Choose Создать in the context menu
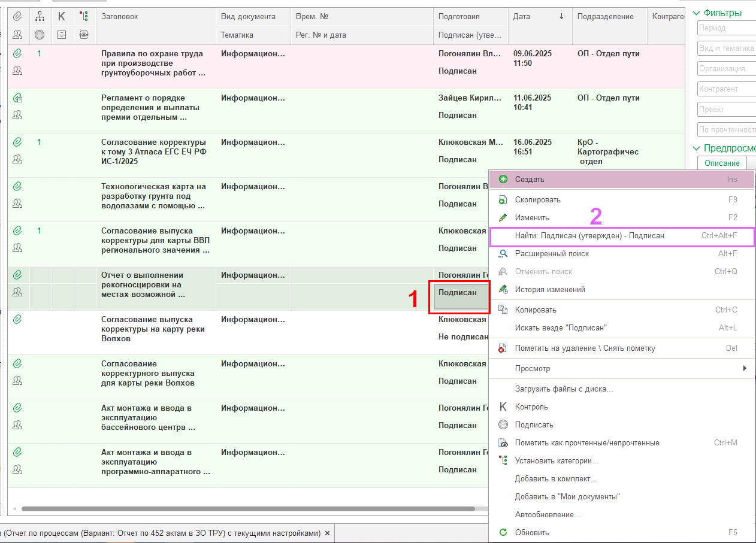Screen dimensions: 756x543 tap(530, 179)
